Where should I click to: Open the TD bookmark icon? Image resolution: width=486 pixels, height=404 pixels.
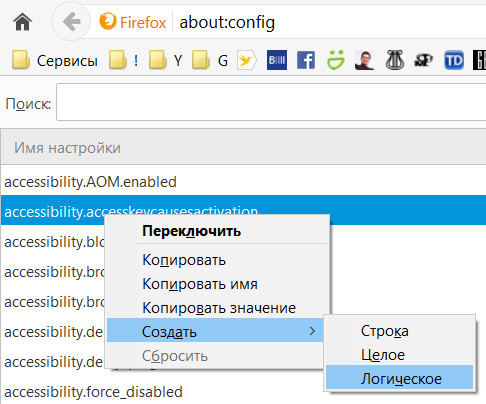(x=454, y=60)
